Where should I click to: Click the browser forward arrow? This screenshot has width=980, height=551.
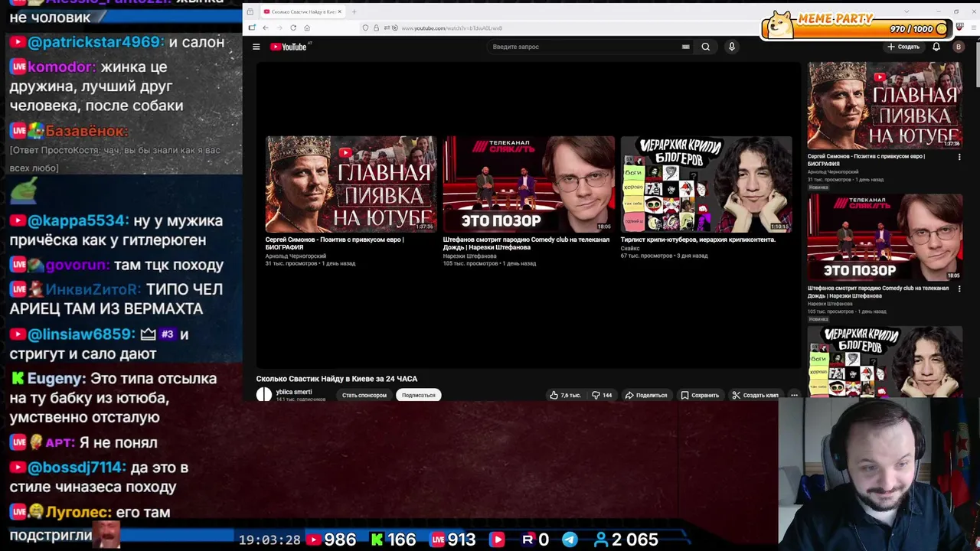[x=279, y=28]
